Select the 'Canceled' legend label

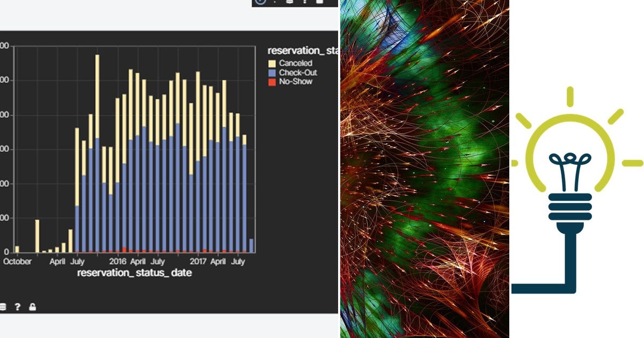295,63
